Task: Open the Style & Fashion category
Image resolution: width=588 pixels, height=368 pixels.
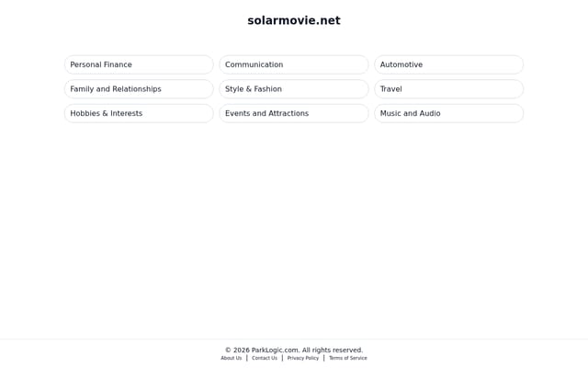Action: [x=294, y=89]
